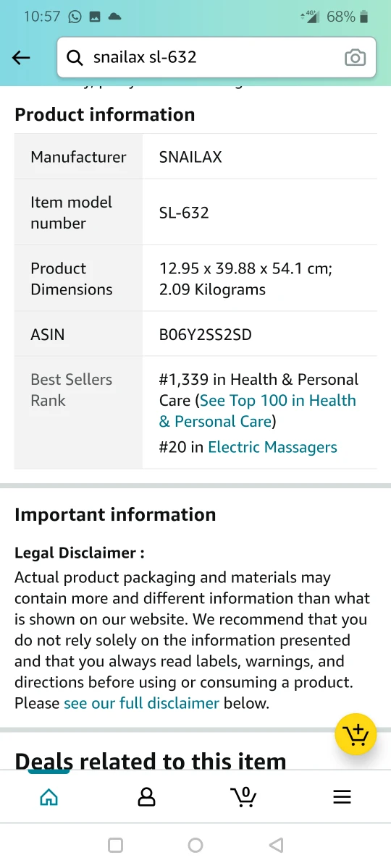Open the shopping cart tab
Image resolution: width=391 pixels, height=868 pixels.
tap(243, 797)
